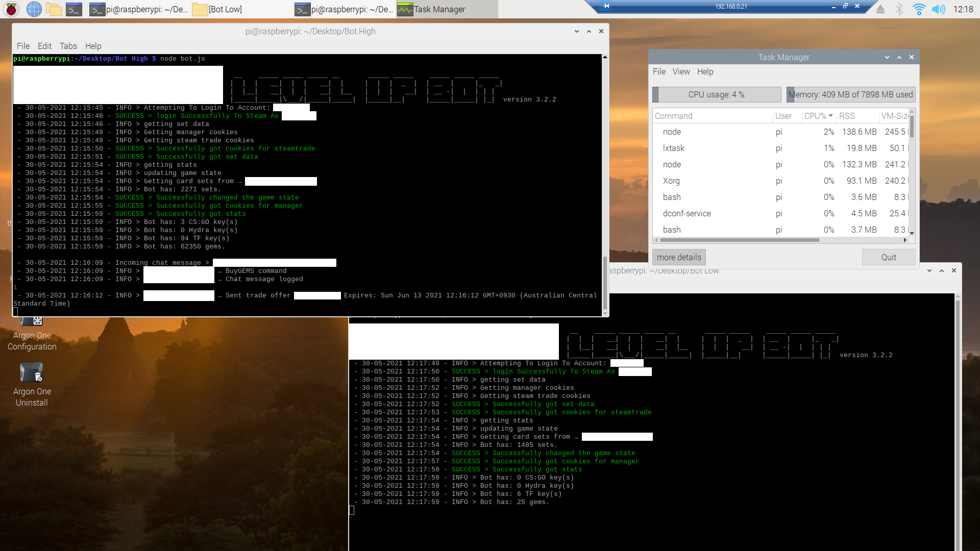This screenshot has width=980, height=551.
Task: Select the lxtask process row
Action: click(781, 148)
